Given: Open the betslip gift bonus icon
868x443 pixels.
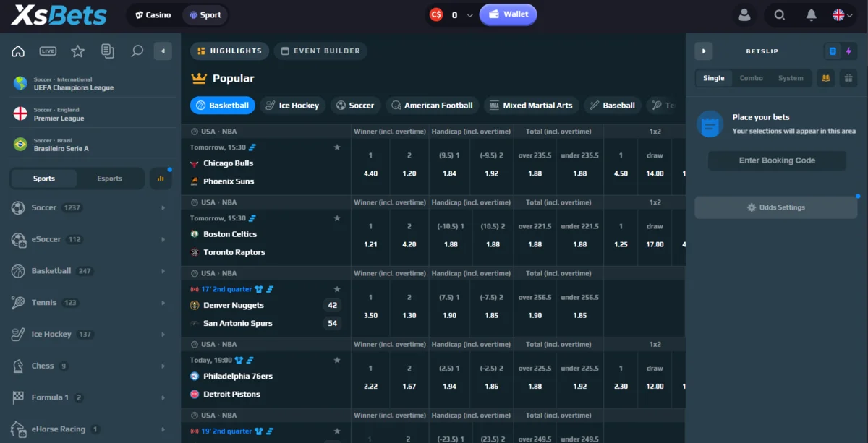Looking at the screenshot, I should 848,78.
